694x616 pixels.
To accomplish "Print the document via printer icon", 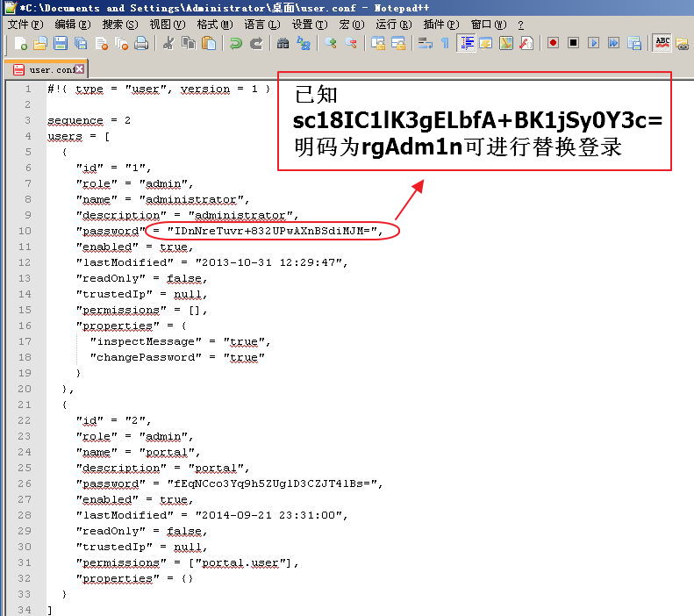I will (x=141, y=43).
